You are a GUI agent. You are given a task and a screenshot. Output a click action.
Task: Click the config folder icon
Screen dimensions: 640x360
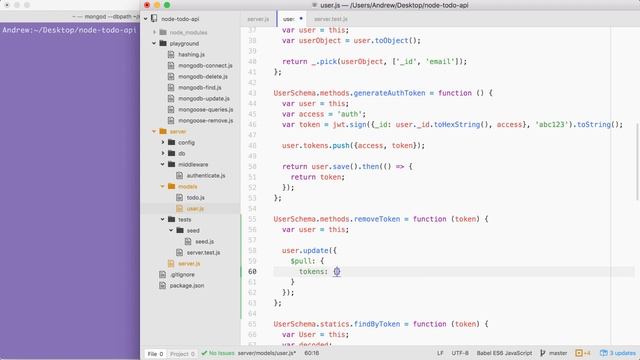pyautogui.click(x=171, y=142)
